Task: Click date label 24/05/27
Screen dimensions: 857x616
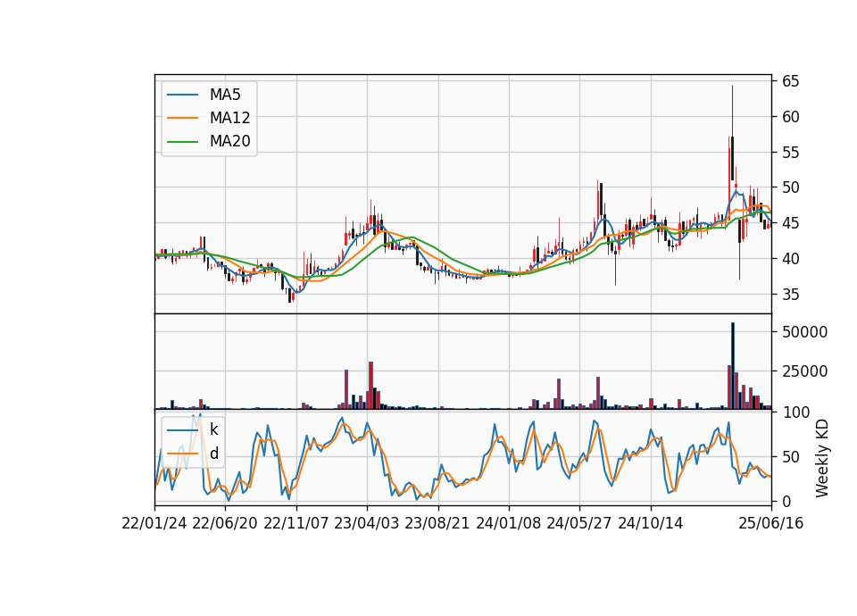Action: click(579, 523)
